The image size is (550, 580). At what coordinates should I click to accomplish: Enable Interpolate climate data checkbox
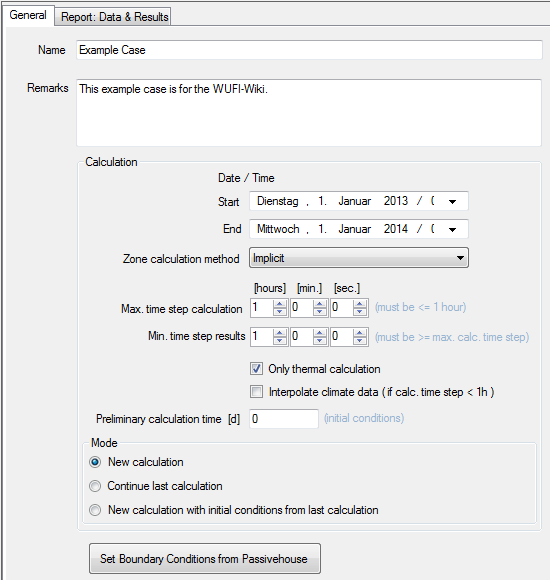coord(256,391)
